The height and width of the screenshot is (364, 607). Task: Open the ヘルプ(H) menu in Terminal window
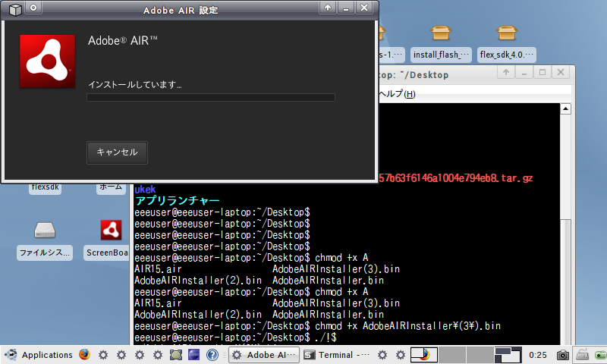397,93
